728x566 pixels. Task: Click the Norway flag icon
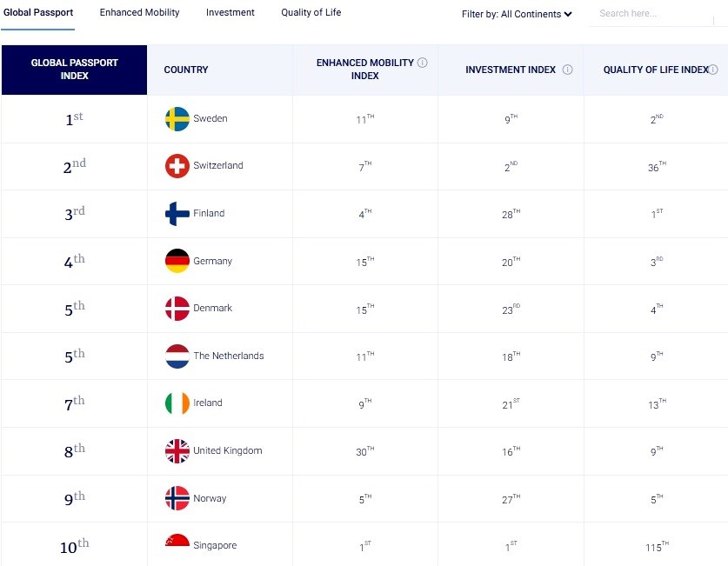(x=177, y=498)
